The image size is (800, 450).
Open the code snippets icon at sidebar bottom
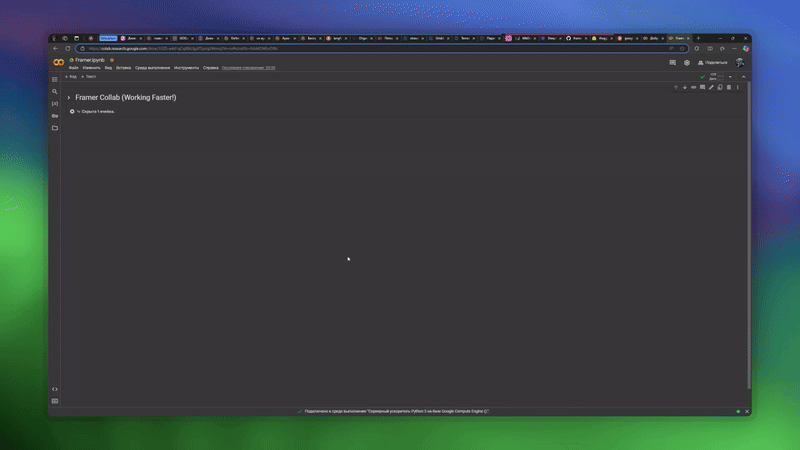point(55,389)
